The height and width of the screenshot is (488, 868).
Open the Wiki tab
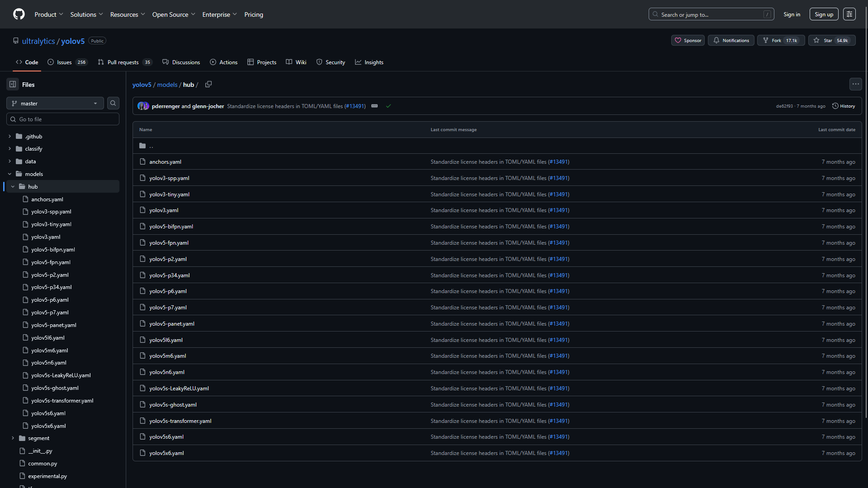[x=296, y=62]
